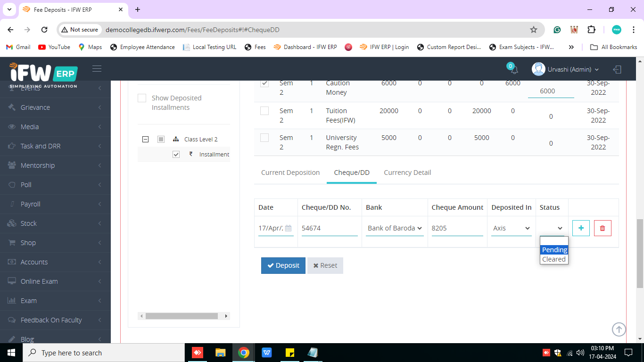The width and height of the screenshot is (644, 362).
Task: Click the Exam bar chart icon
Action: click(x=12, y=301)
